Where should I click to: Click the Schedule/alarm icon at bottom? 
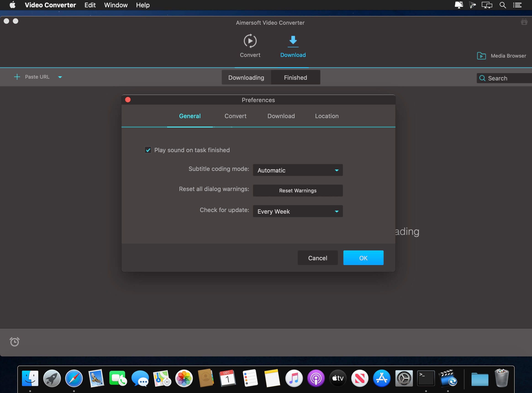14,341
